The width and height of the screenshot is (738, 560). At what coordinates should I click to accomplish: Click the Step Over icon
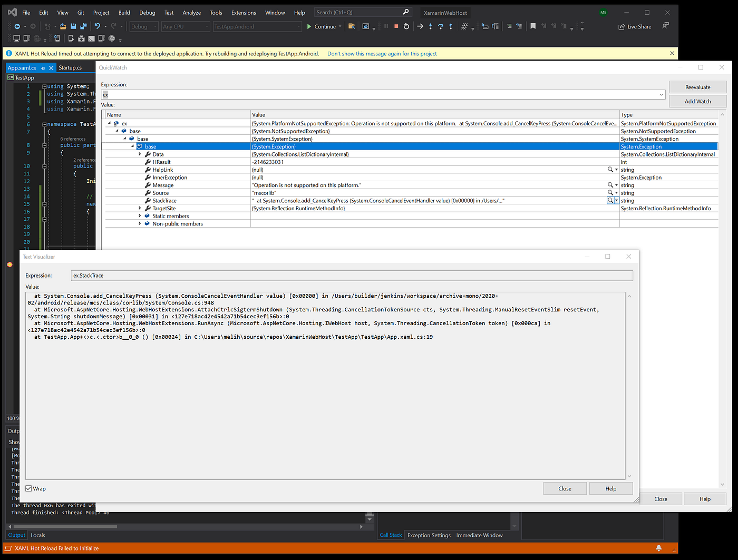(x=441, y=26)
